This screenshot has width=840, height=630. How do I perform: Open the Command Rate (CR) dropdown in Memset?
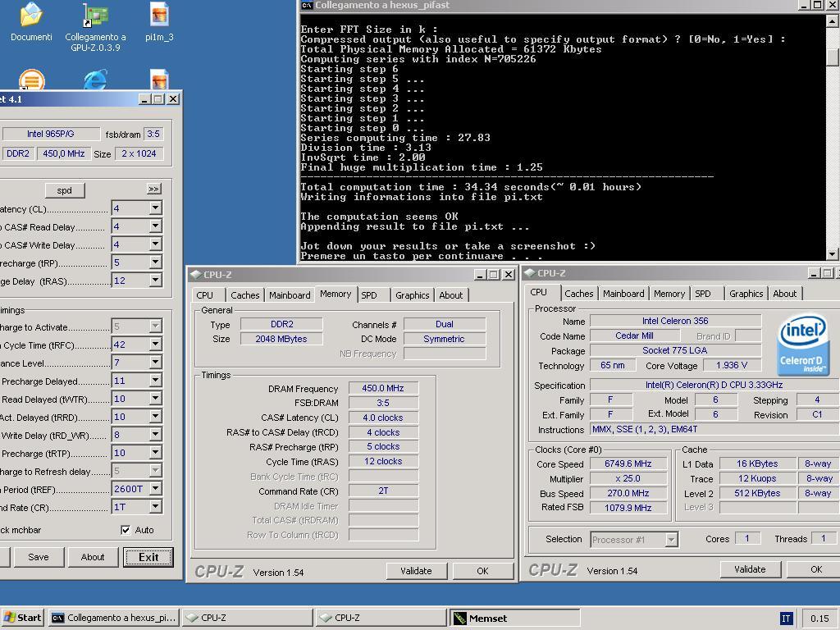155,507
